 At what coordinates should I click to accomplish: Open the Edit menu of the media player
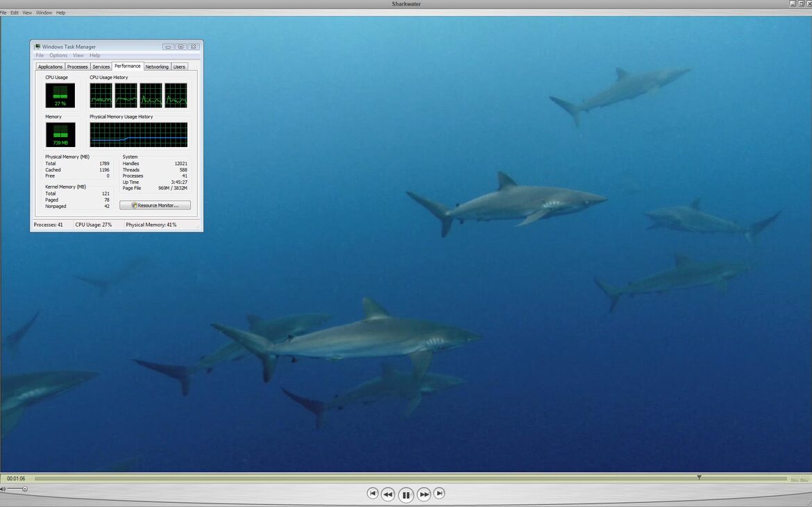(15, 12)
